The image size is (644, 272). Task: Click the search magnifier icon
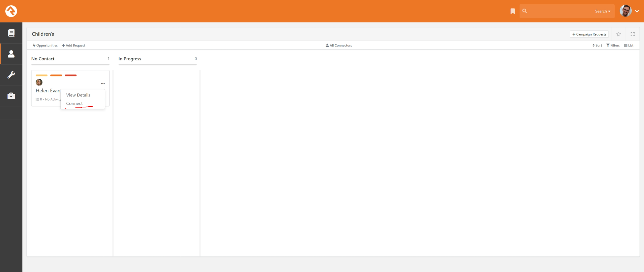coord(525,11)
